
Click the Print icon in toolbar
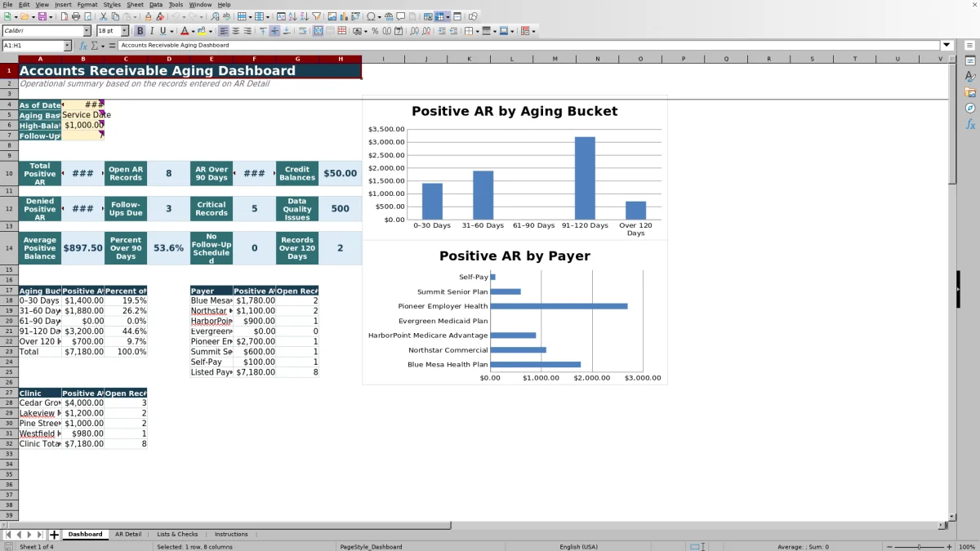click(76, 16)
